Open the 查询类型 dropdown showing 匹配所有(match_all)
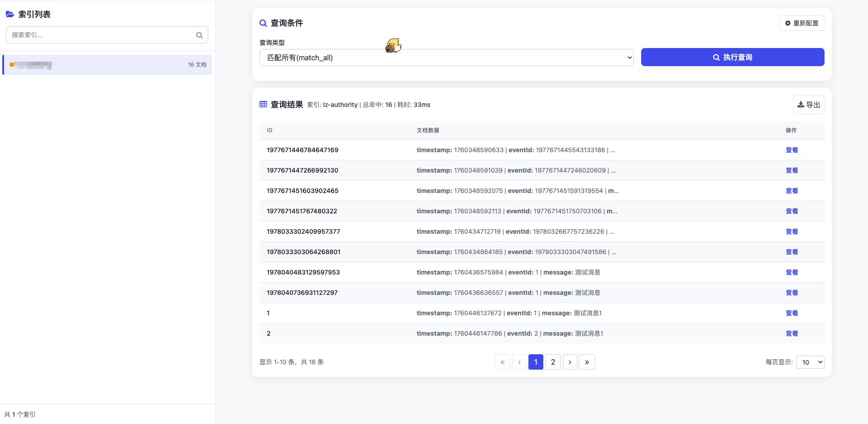Image resolution: width=868 pixels, height=424 pixels. (x=446, y=58)
